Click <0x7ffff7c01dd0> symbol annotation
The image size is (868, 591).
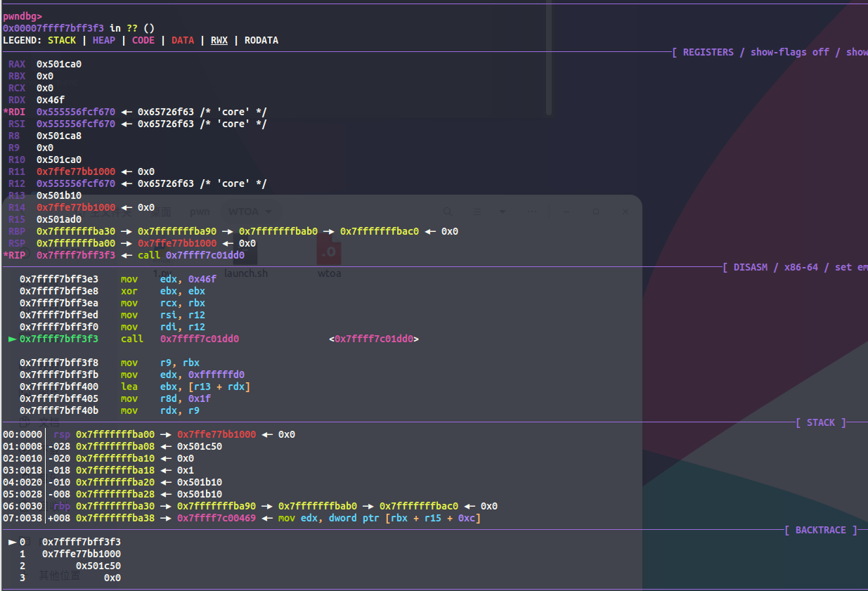(x=374, y=339)
